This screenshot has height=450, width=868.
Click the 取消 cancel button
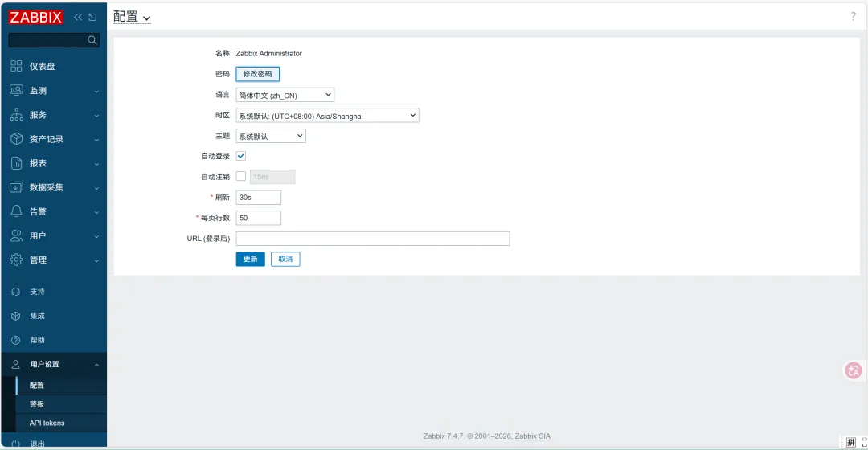[x=285, y=259]
